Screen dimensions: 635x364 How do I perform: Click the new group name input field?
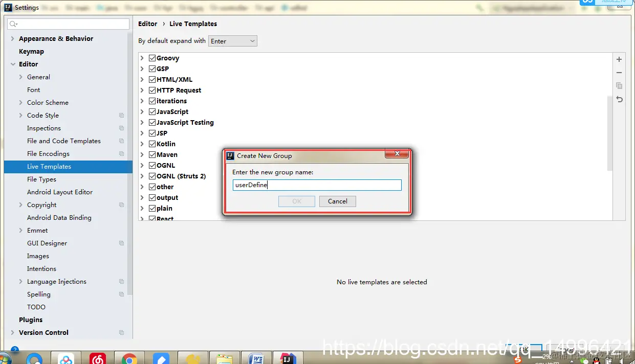[317, 185]
